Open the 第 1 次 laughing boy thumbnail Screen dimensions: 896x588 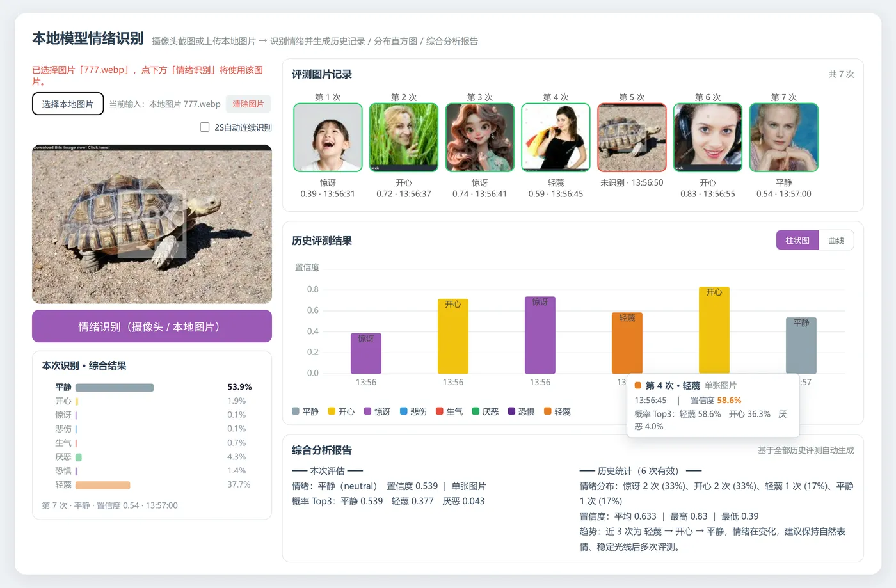coord(328,138)
